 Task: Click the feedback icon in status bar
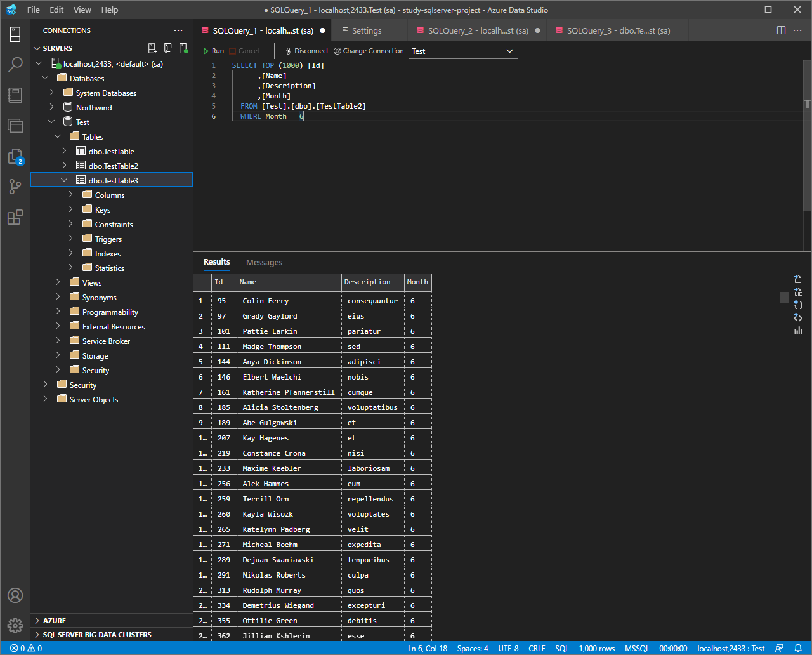tap(780, 649)
